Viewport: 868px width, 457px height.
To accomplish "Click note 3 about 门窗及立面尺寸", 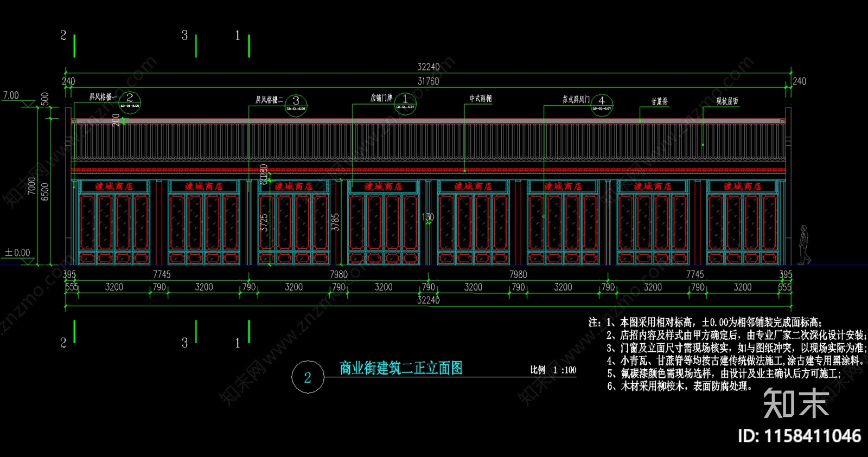I will [x=736, y=348].
